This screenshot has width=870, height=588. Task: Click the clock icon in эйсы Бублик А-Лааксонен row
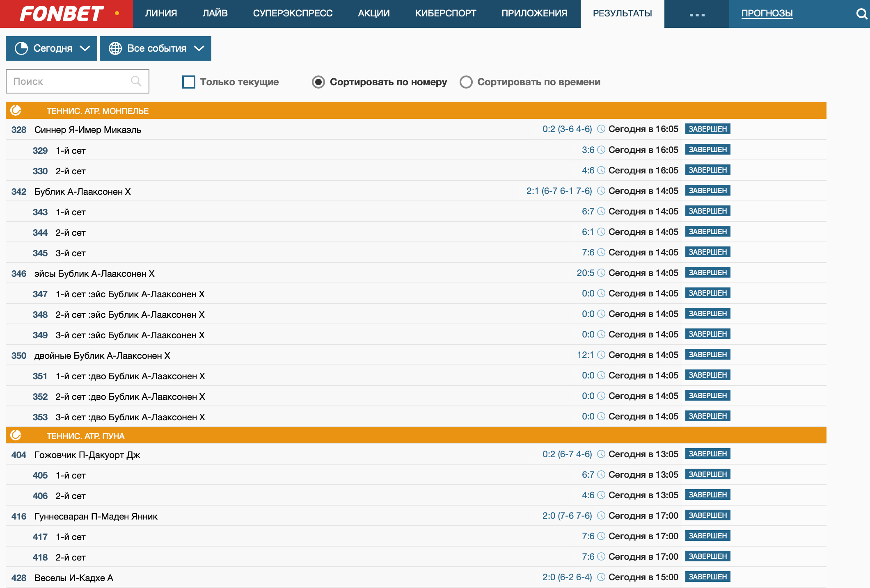click(601, 273)
